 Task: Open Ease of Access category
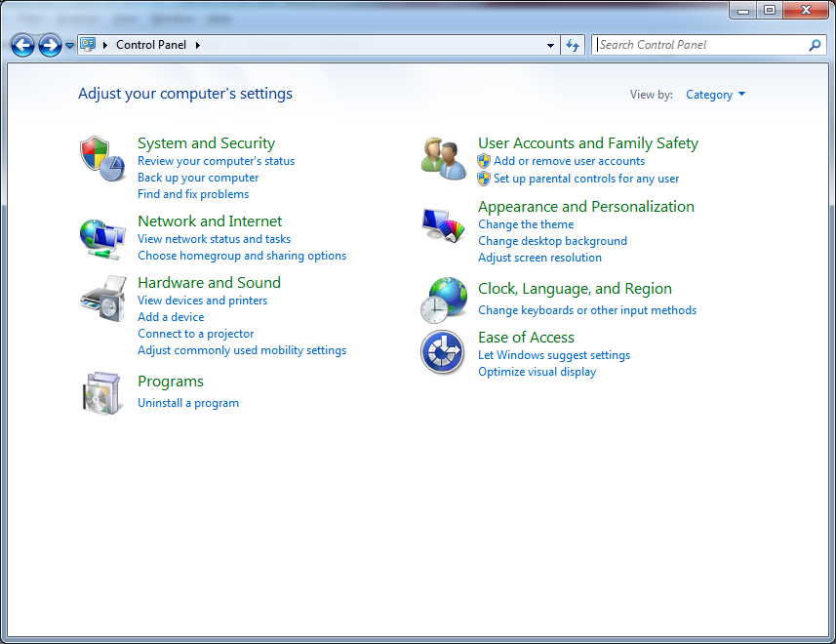(526, 338)
